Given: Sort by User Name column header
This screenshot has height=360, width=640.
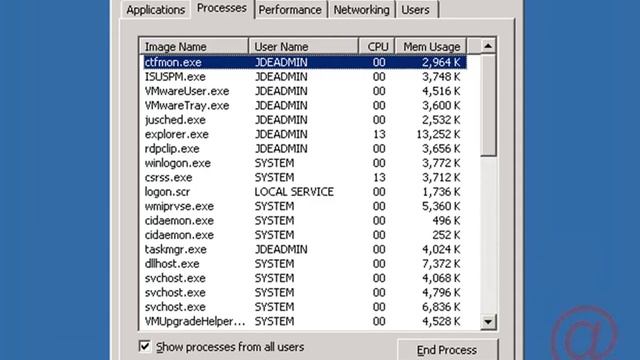Looking at the screenshot, I should coord(303,47).
